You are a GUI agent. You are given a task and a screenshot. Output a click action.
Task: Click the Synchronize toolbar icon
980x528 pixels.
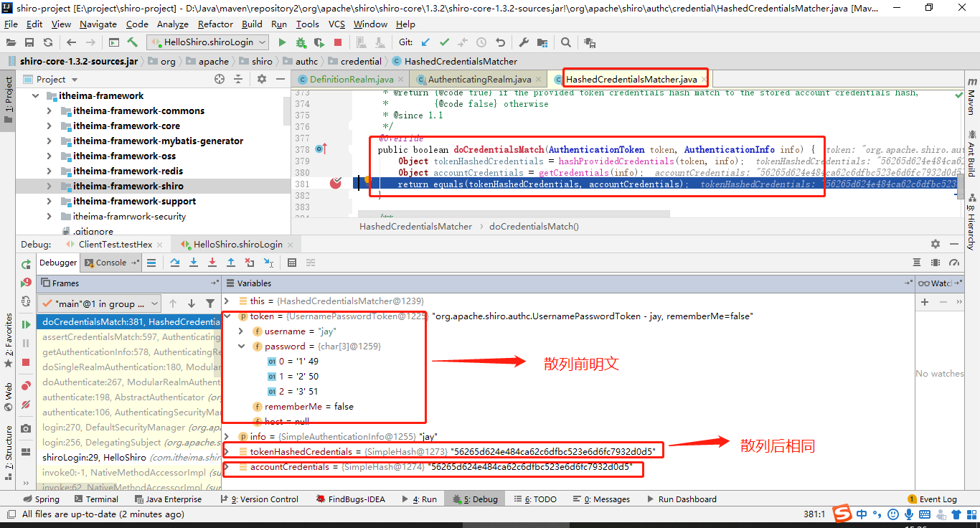pyautogui.click(x=47, y=42)
